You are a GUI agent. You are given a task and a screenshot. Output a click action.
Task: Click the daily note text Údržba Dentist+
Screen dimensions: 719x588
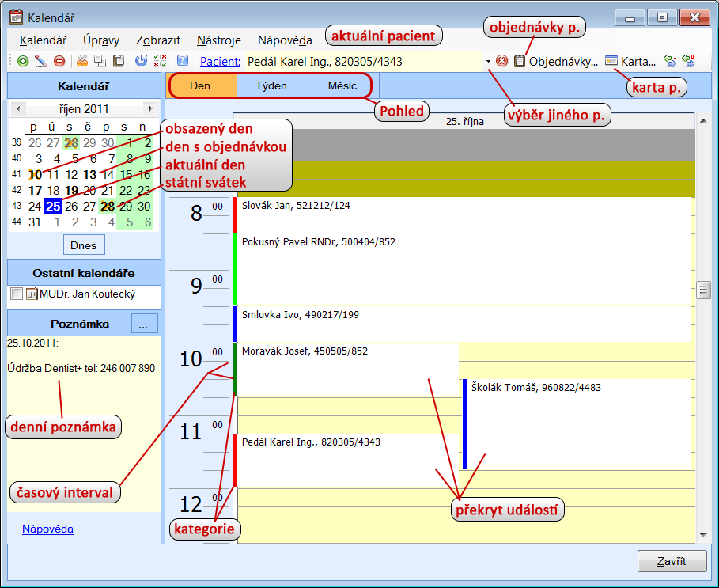[x=81, y=368]
